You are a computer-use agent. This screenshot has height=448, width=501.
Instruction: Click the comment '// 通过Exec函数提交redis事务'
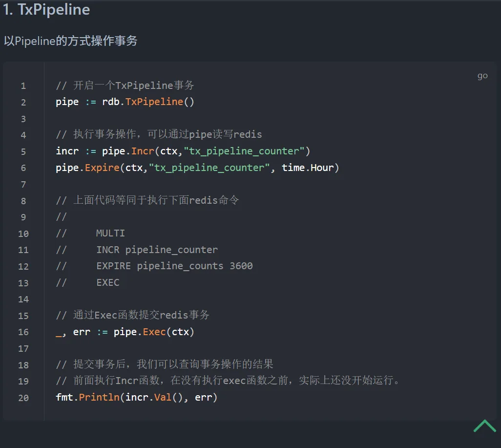[133, 315]
